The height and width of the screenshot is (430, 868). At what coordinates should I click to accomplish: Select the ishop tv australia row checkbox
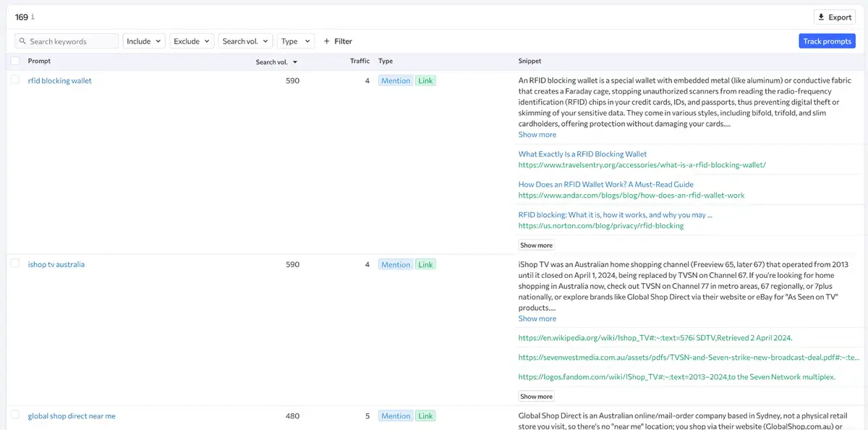15,264
